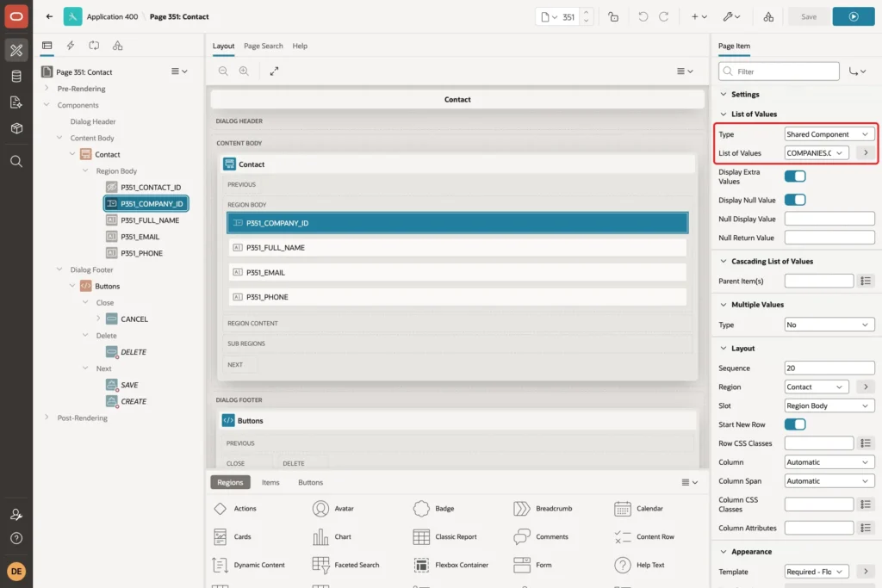
Task: Open the Slot Region Body dropdown
Action: tap(829, 405)
